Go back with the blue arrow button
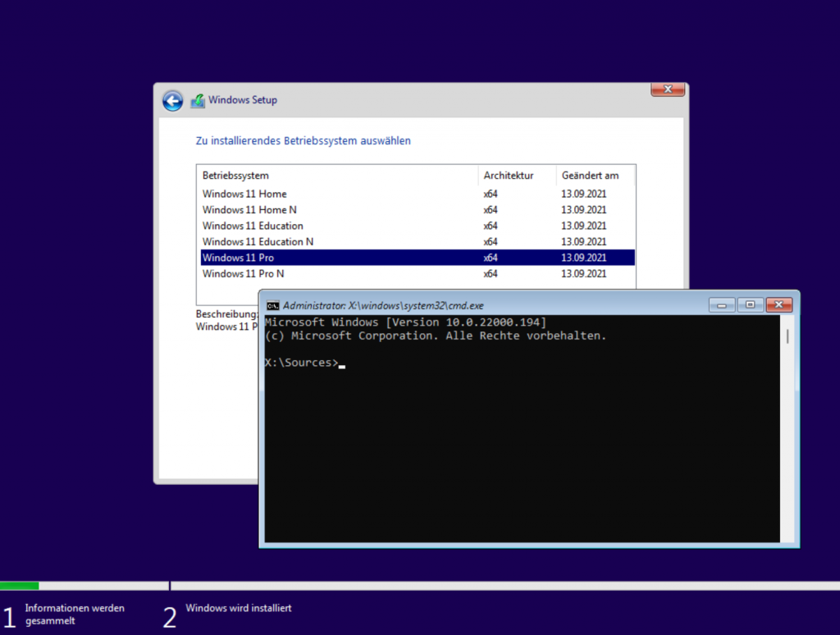The image size is (840, 635). coord(172,100)
